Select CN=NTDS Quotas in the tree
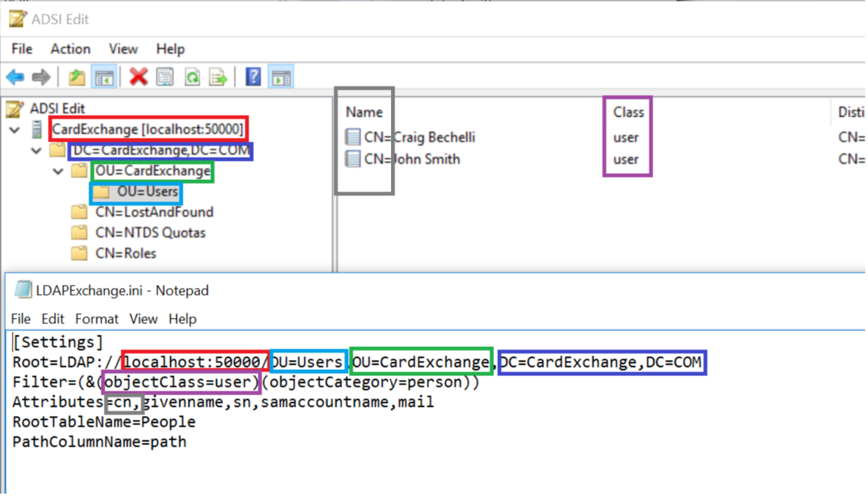This screenshot has width=868, height=497. pos(150,233)
